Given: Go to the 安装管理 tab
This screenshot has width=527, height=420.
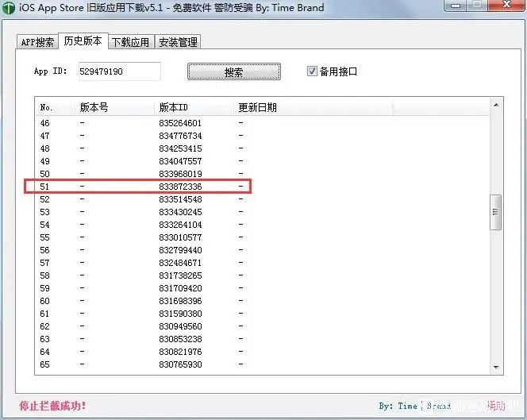Looking at the screenshot, I should point(178,42).
